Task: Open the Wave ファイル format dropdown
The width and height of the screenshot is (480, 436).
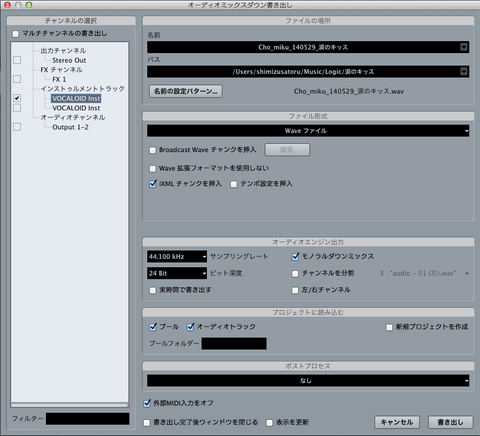Action: click(308, 131)
